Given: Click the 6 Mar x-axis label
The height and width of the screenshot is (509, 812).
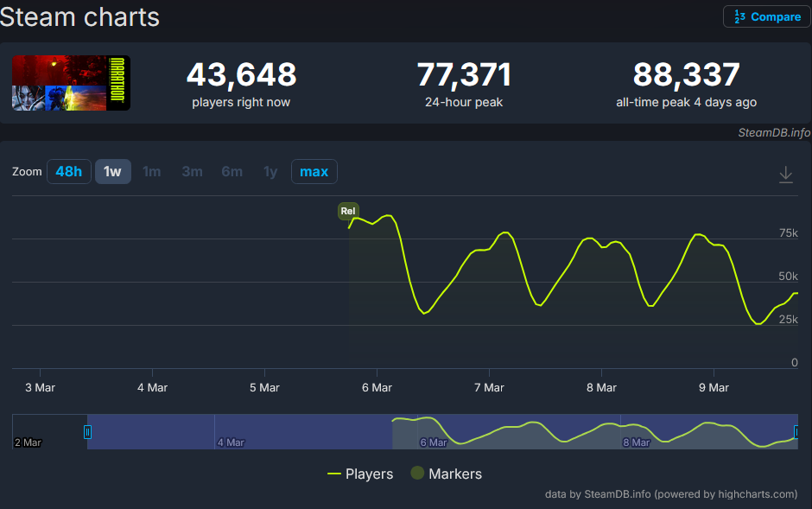Looking at the screenshot, I should (377, 388).
